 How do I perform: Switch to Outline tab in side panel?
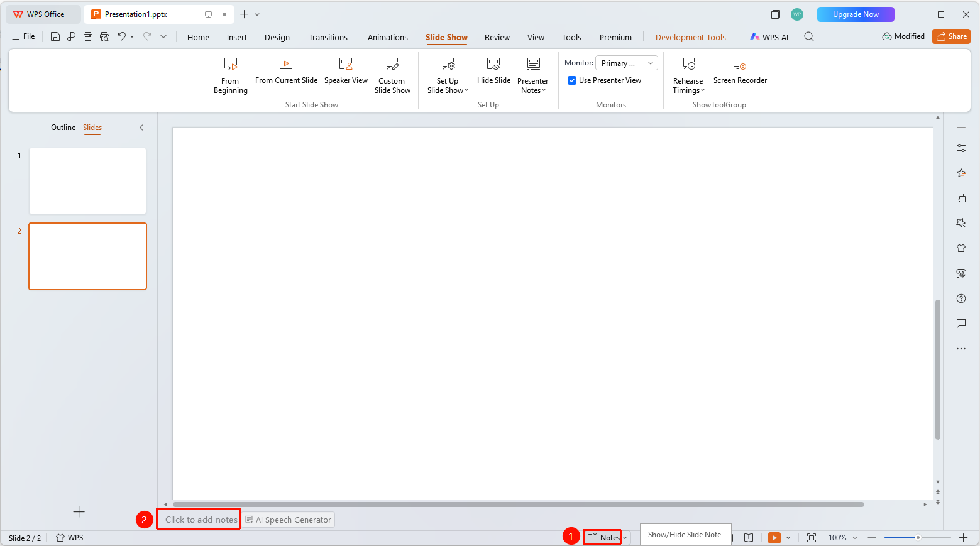point(63,128)
